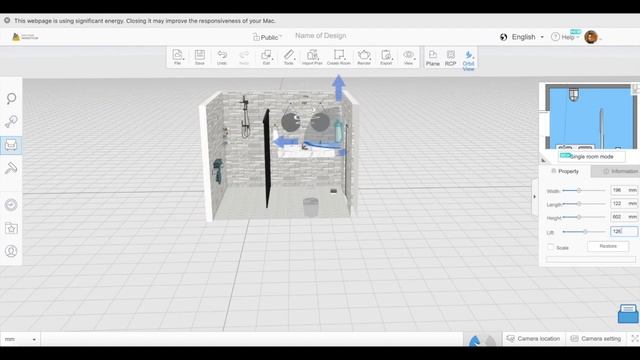640x360 pixels.
Task: Collapse the minimap corner arrow
Action: (544, 160)
